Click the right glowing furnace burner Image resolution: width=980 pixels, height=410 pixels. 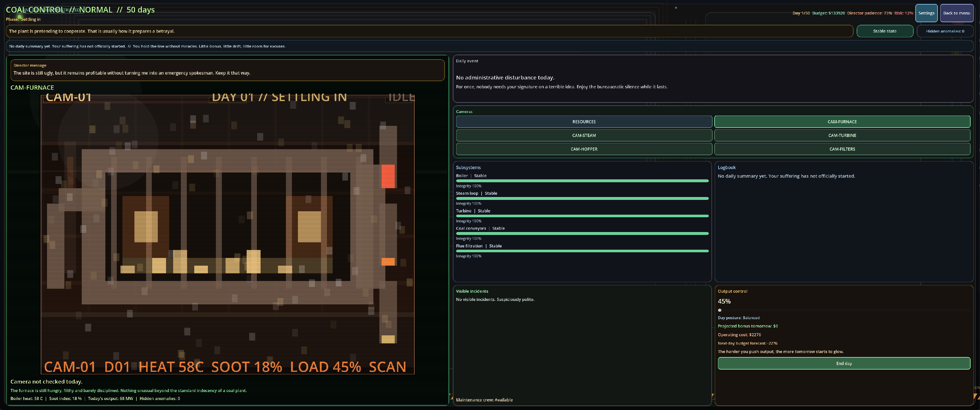pos(309,227)
